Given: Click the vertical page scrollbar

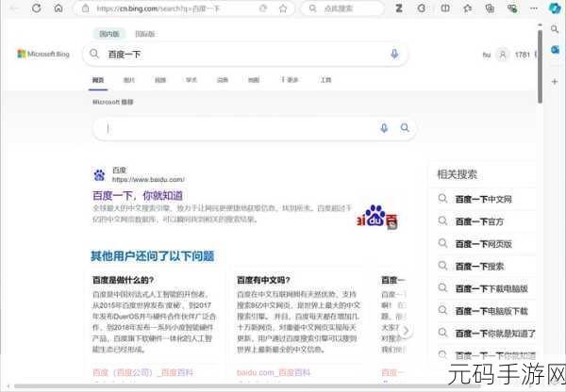Looking at the screenshot, I should 540,67.
